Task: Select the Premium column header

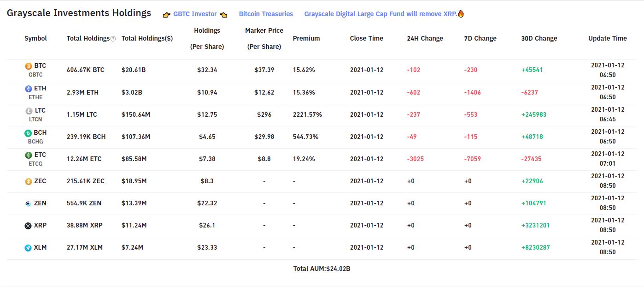Action: [306, 38]
